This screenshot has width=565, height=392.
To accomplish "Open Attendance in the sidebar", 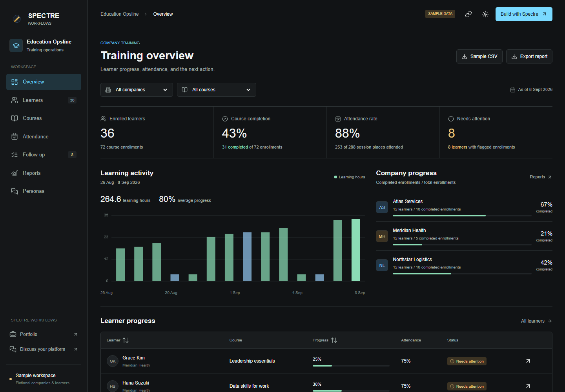I will tap(44, 137).
